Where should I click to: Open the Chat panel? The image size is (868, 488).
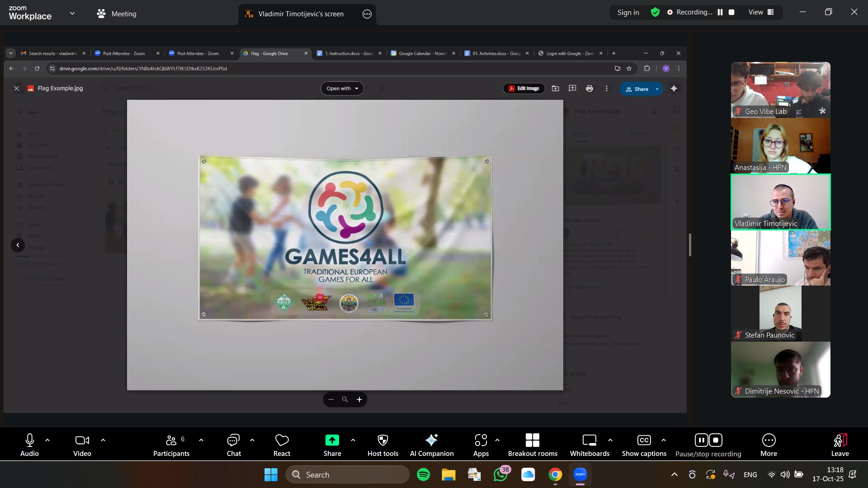(x=234, y=445)
